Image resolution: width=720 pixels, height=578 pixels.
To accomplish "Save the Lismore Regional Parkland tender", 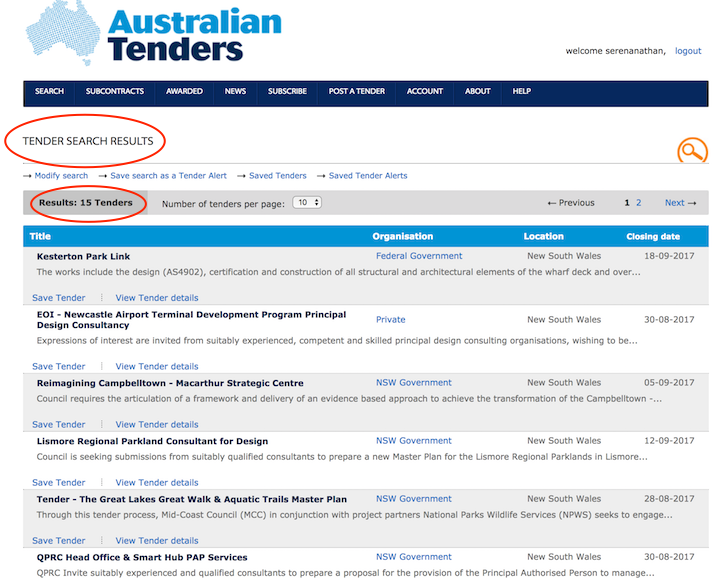I will click(x=59, y=483).
